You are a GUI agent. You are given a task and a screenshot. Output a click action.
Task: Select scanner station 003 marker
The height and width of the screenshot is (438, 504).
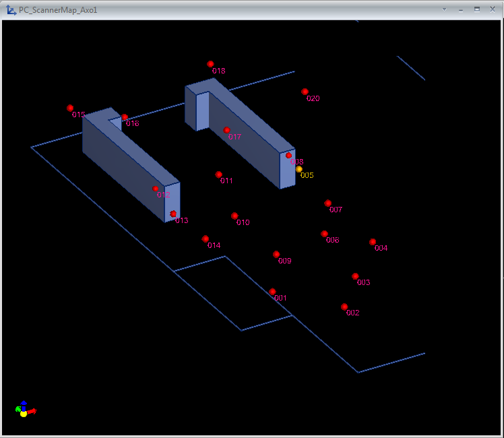(x=355, y=276)
